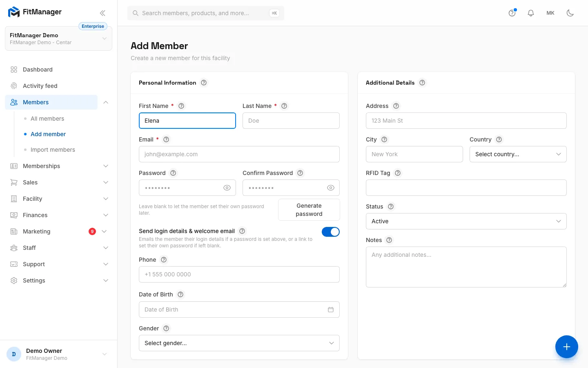Focus the search members and products box
The width and height of the screenshot is (588, 368).
tap(206, 13)
